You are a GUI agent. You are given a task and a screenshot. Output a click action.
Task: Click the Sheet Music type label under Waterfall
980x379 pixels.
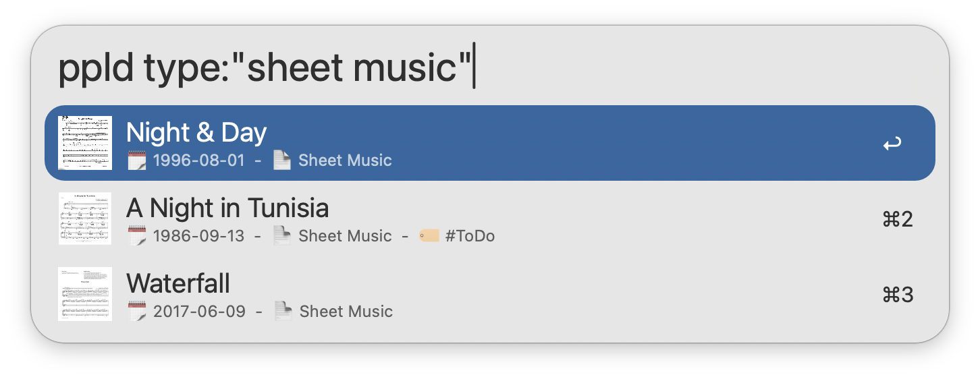(346, 312)
